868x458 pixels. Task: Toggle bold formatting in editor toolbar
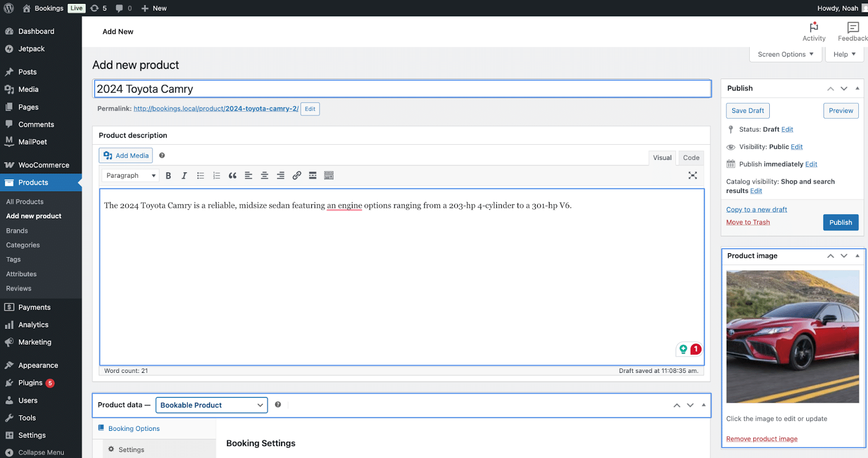click(x=168, y=176)
